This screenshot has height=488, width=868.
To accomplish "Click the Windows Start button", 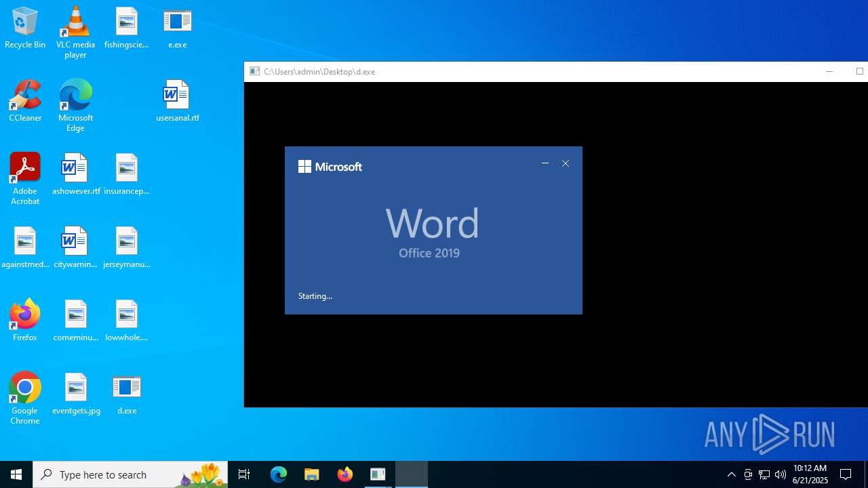I will [16, 474].
